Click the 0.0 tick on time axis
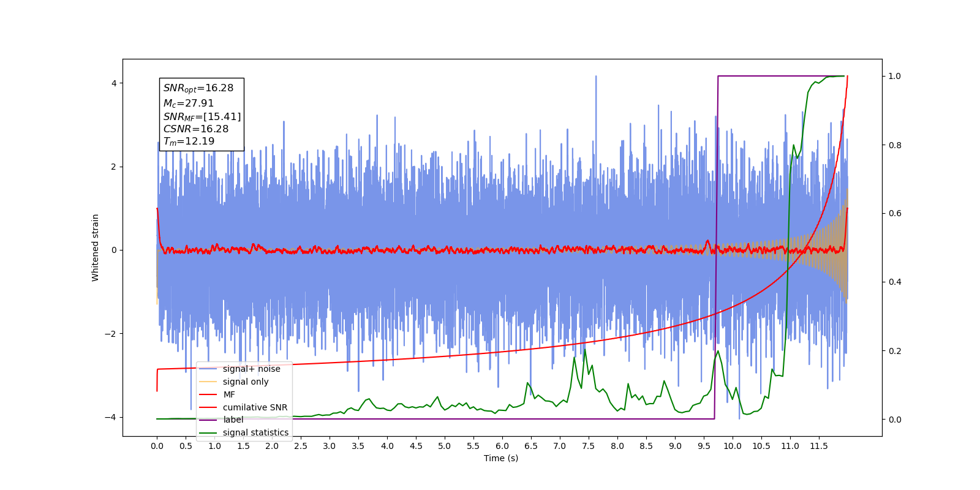The height and width of the screenshot is (490, 980). click(157, 446)
